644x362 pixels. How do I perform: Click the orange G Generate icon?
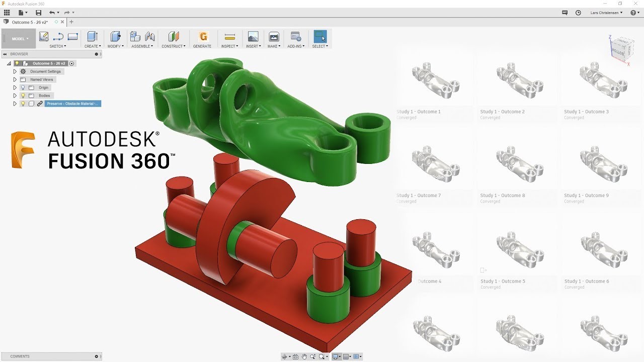(x=203, y=36)
